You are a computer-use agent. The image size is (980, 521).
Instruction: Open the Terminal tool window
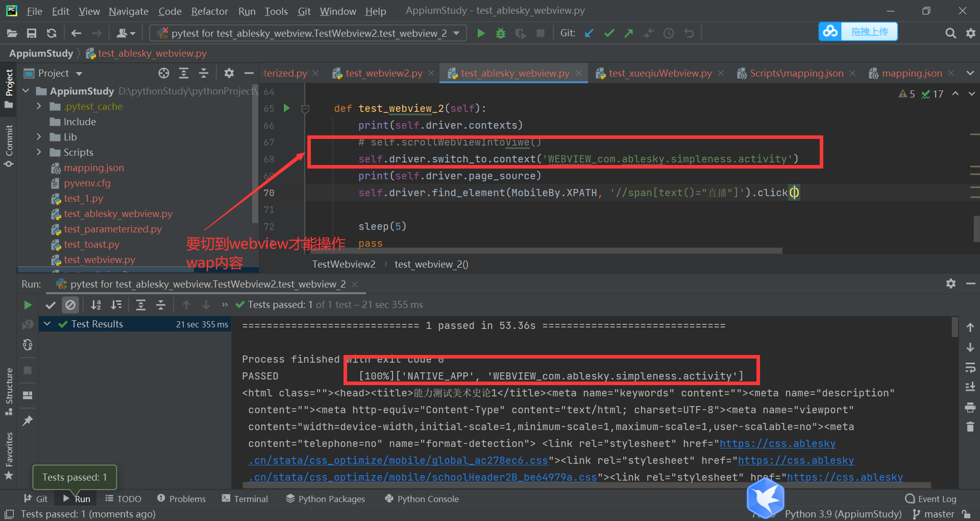(245, 499)
